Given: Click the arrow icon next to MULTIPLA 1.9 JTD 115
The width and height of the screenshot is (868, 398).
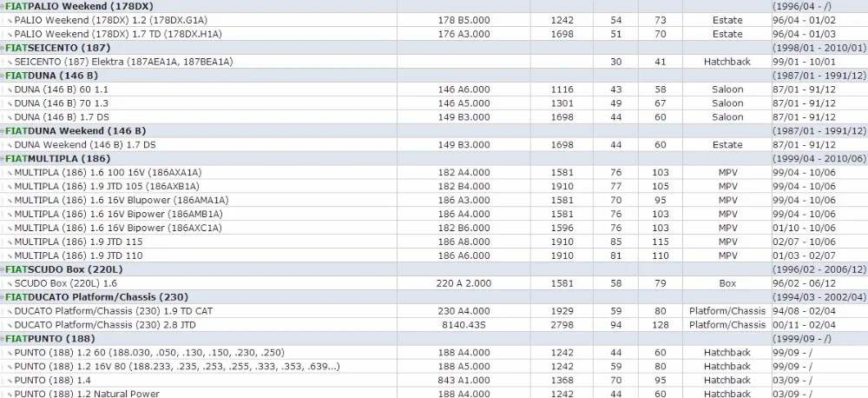Looking at the screenshot, I should pyautogui.click(x=10, y=242).
